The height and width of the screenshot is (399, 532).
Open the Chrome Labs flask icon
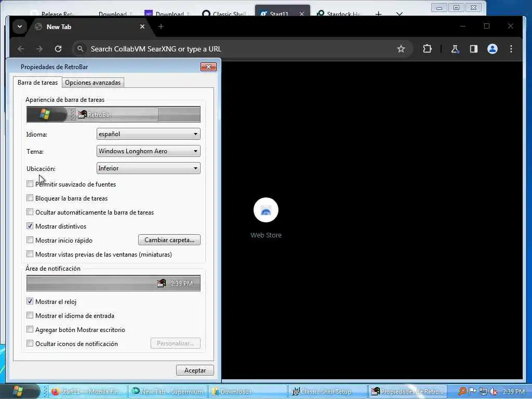coord(455,49)
